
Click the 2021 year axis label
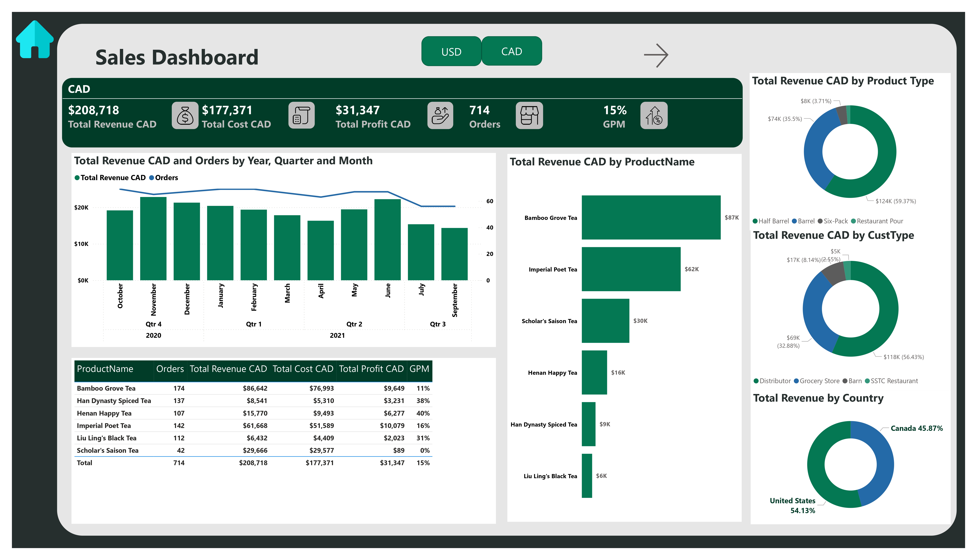pyautogui.click(x=337, y=335)
